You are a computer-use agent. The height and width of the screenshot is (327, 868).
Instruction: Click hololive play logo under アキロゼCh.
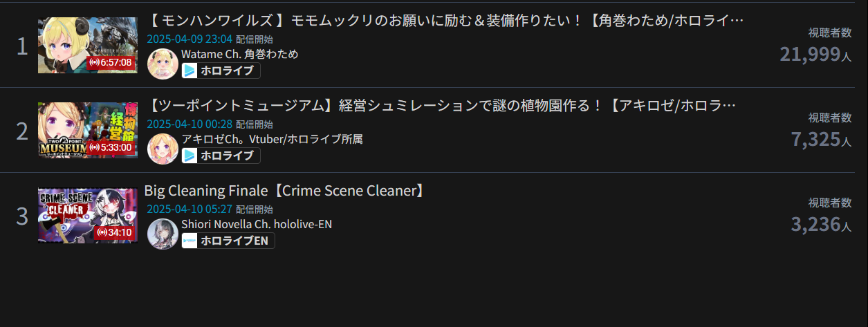[190, 156]
